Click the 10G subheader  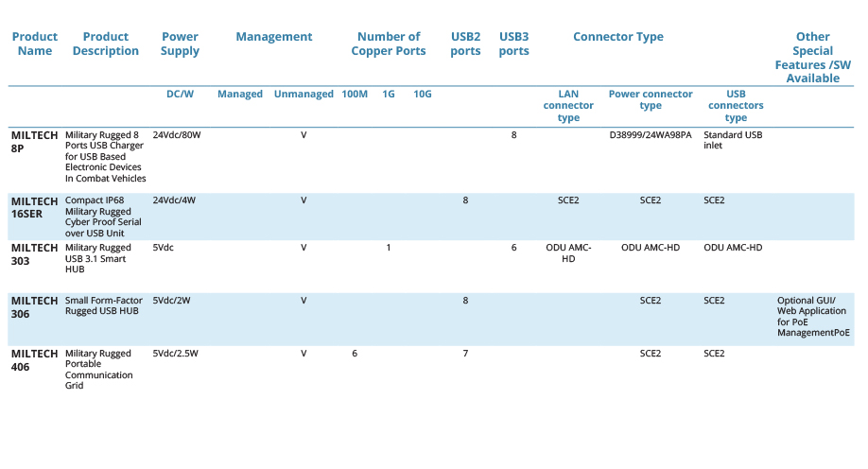point(423,95)
